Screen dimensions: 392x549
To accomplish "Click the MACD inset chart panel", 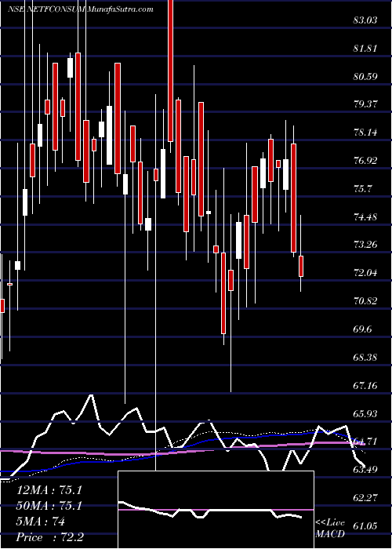I will 216,510.
